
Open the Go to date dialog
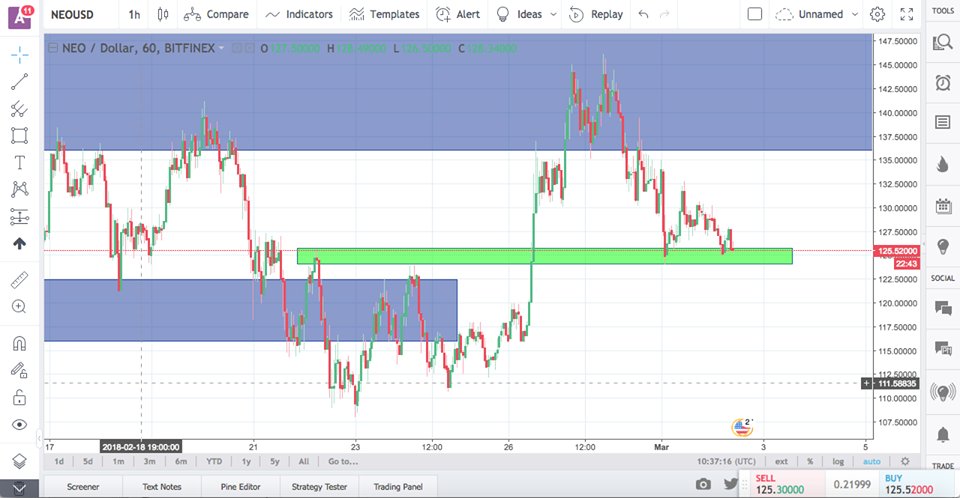pos(343,461)
